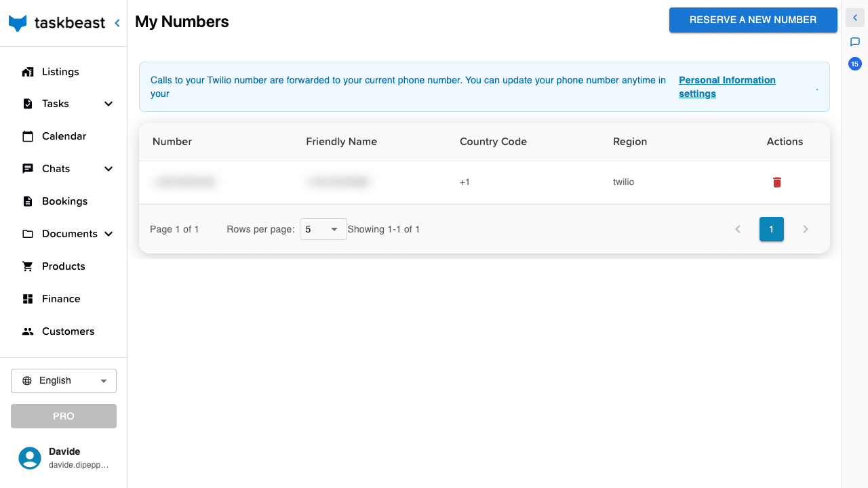Click the blue 15 notification badge
This screenshot has height=488, width=868.
tap(855, 64)
